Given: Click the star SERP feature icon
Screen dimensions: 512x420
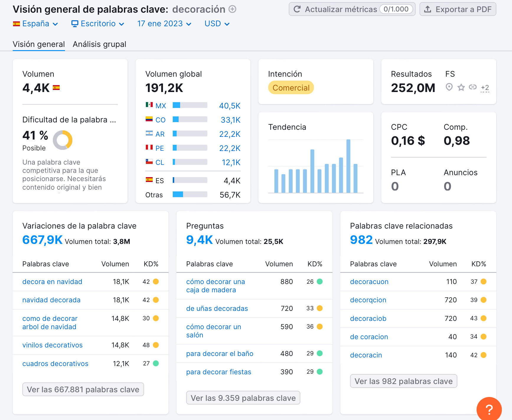Looking at the screenshot, I should point(461,87).
